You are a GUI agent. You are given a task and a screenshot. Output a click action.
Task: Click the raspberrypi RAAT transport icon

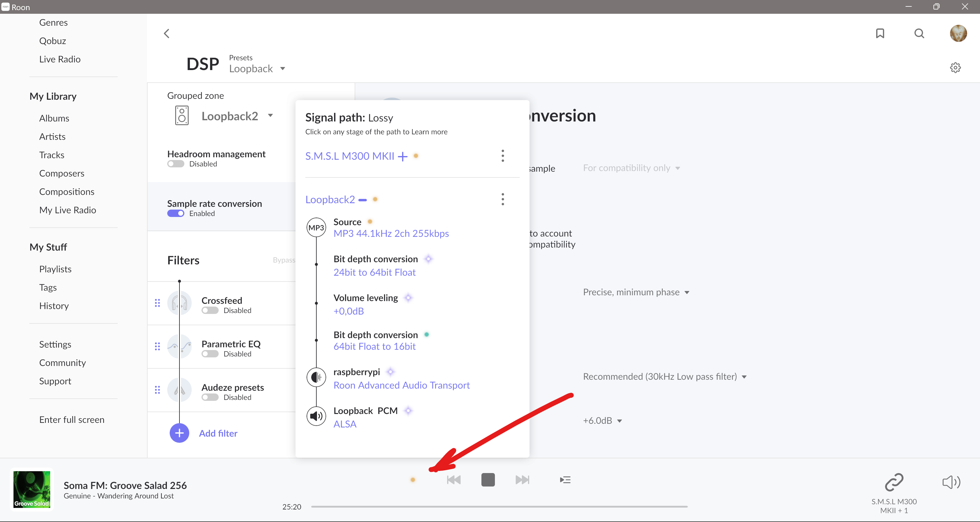[316, 377]
